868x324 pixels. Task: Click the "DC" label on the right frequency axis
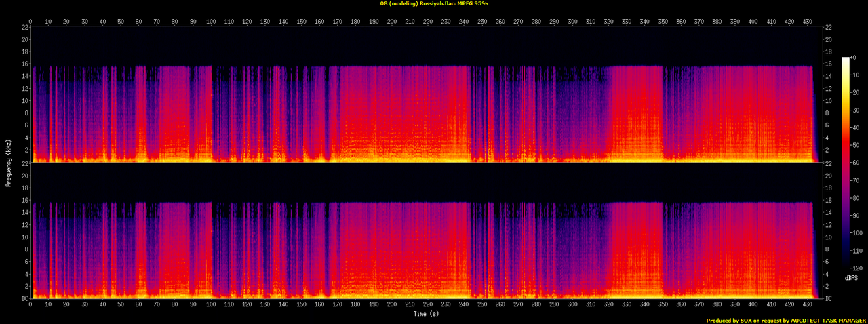coord(828,299)
